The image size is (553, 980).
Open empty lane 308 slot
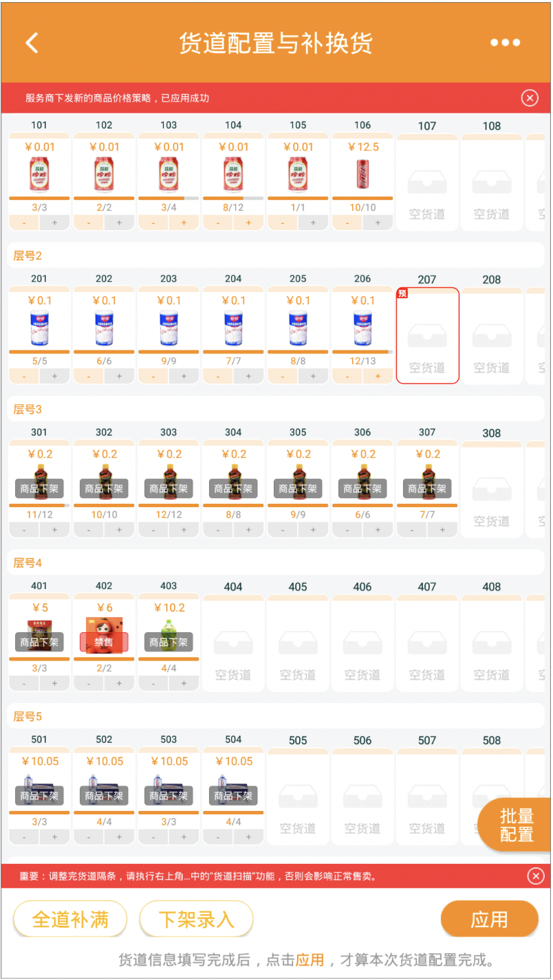pyautogui.click(x=492, y=489)
